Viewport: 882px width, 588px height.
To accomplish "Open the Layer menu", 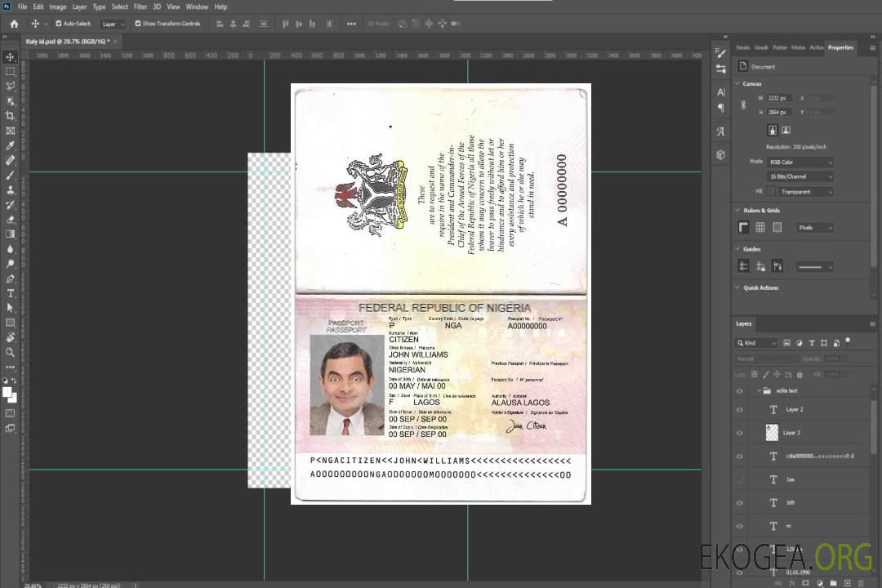I will point(79,7).
